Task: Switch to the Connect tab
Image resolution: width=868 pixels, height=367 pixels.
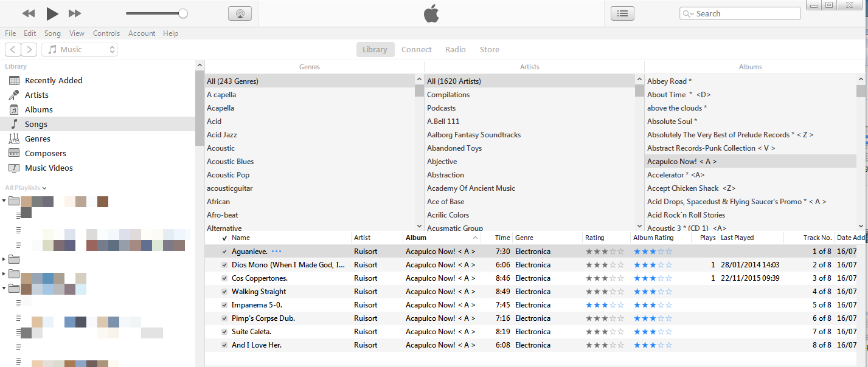Action: tap(417, 50)
